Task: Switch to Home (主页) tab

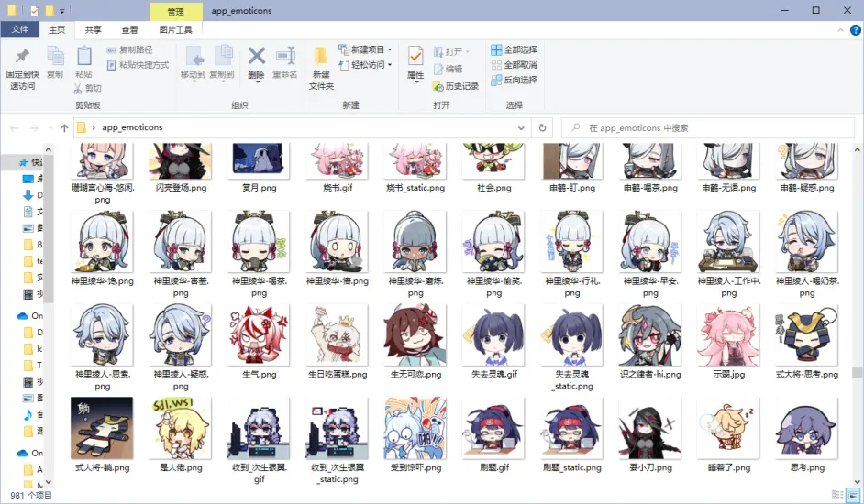Action: coord(57,29)
